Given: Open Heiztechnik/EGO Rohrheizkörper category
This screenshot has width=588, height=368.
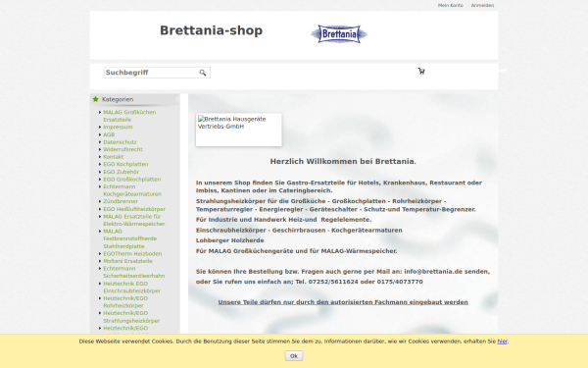Looking at the screenshot, I should 125,301.
